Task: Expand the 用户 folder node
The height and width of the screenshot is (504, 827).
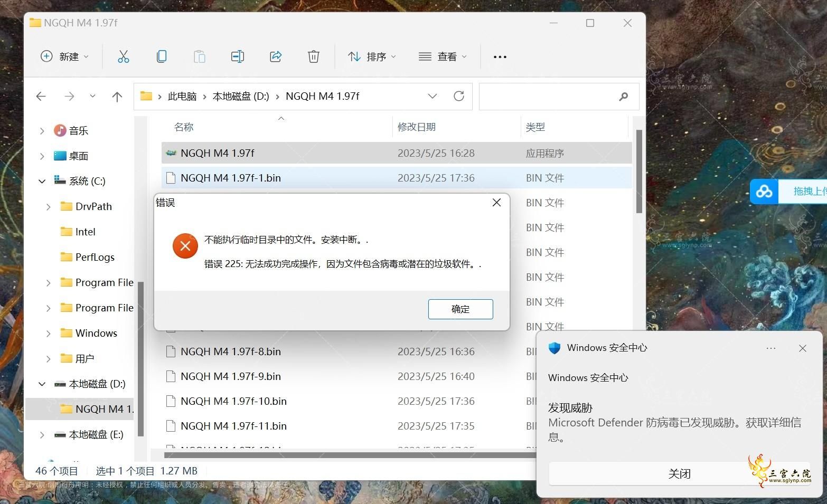Action: pyautogui.click(x=49, y=359)
